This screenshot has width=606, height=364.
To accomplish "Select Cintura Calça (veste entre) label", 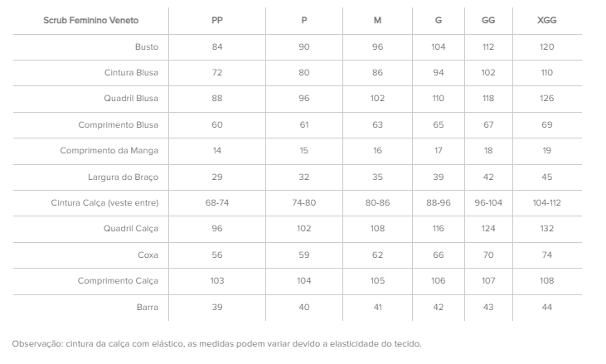I will 104,203.
